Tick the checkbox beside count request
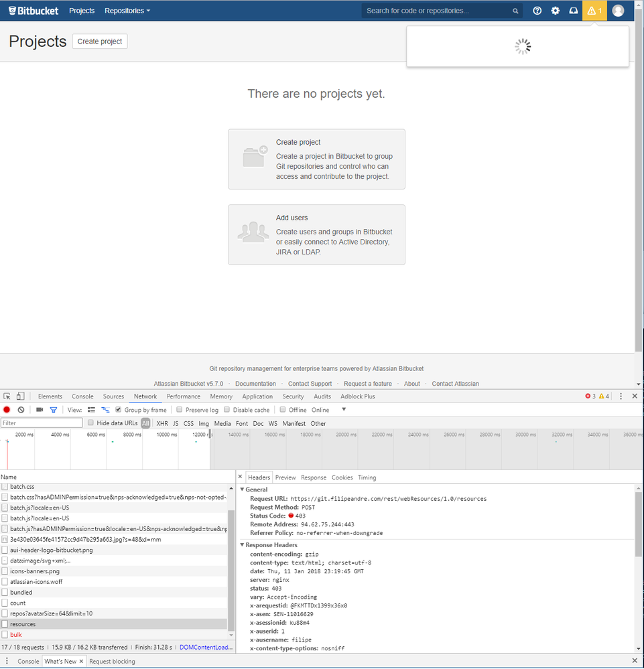The width and height of the screenshot is (644, 669). pos(5,603)
